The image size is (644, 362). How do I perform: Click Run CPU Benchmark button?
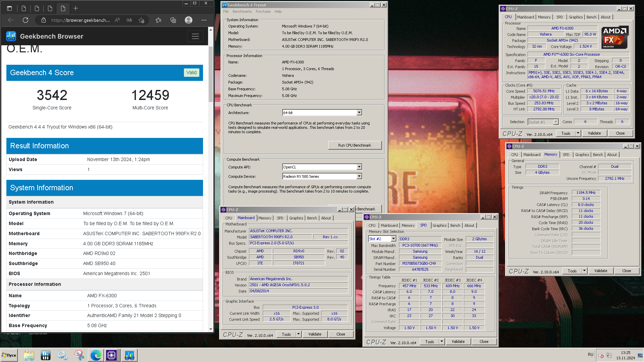(354, 145)
